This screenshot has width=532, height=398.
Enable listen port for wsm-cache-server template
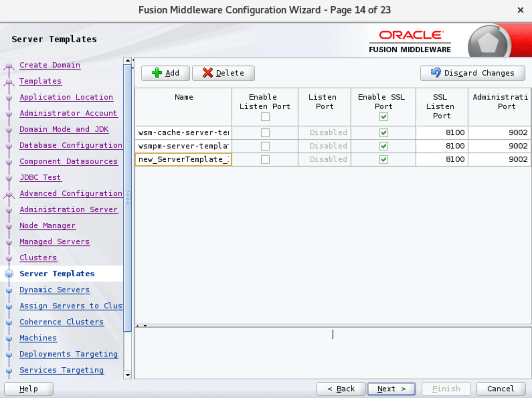[x=265, y=133]
